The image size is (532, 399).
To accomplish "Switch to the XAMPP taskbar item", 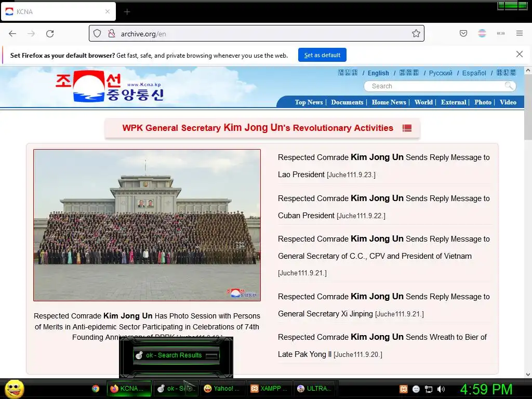I will click(x=269, y=389).
